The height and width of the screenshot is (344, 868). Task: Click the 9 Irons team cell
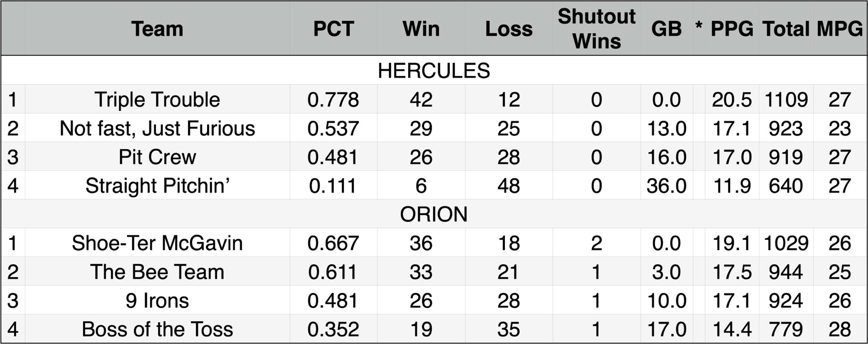157,301
